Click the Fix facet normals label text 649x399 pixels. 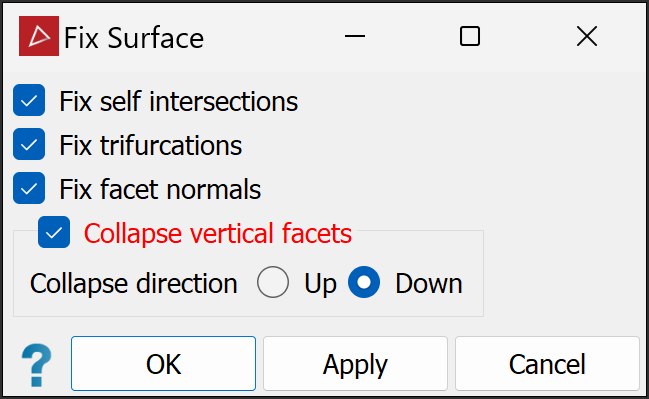coord(160,190)
